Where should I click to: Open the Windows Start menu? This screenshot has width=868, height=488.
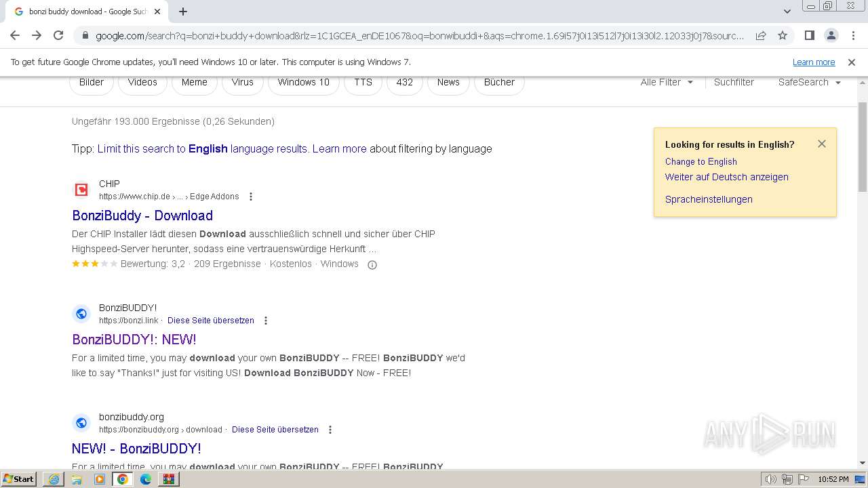coord(19,479)
